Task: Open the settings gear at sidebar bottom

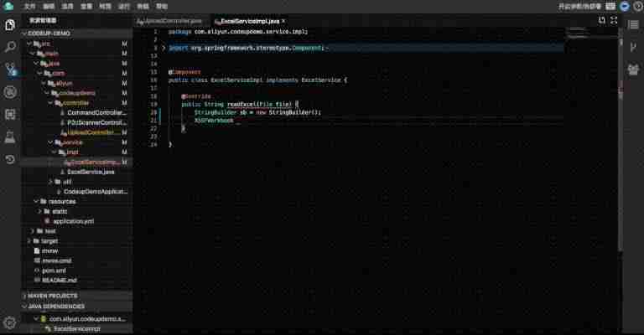Action: [9, 322]
